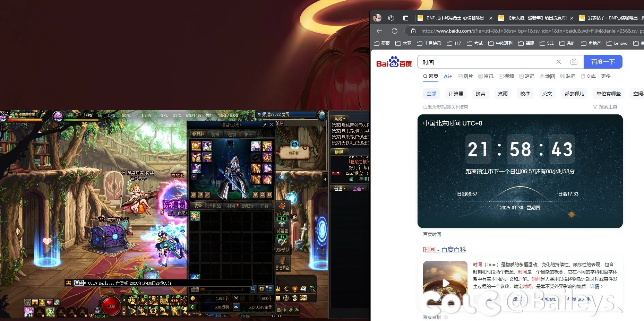The width and height of the screenshot is (644, 321).
Task: Open the 百科辞典 book icon in the game
Action: [x=282, y=207]
